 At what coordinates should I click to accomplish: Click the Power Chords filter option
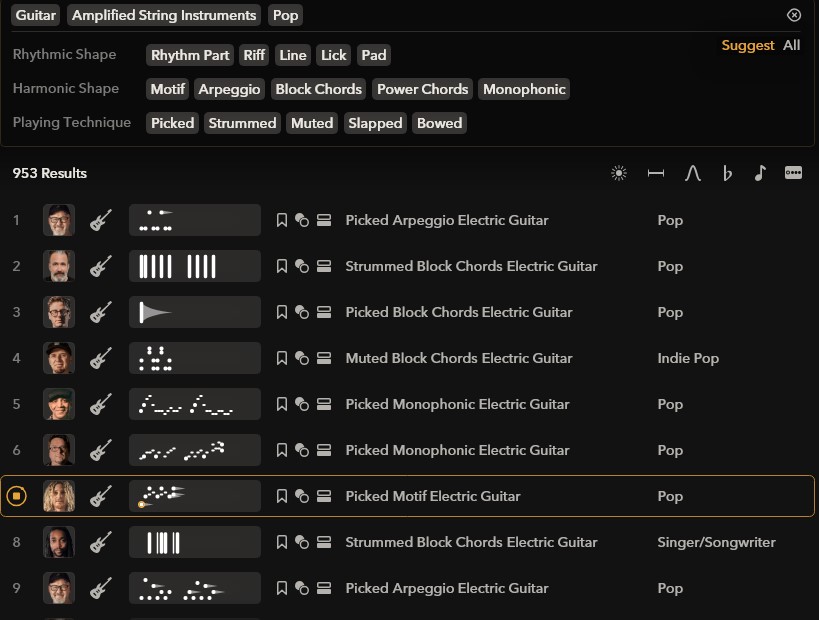(x=422, y=89)
